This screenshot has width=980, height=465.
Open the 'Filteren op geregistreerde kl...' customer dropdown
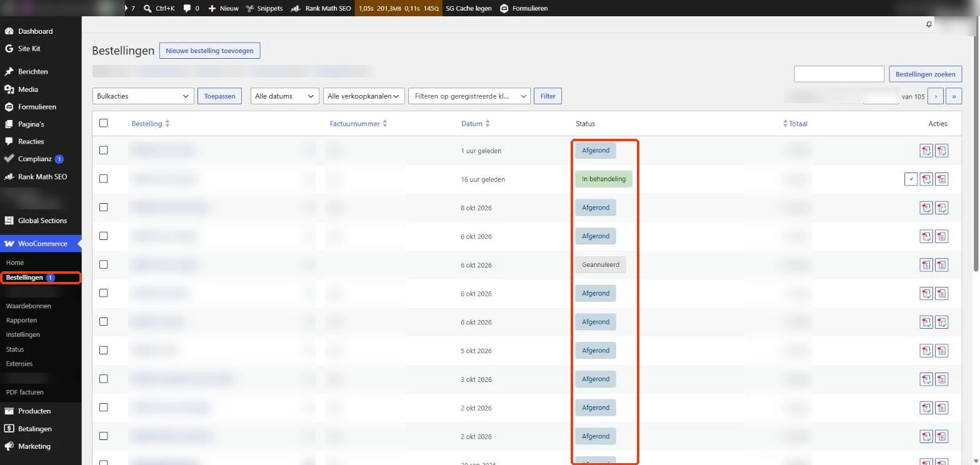[x=469, y=96]
